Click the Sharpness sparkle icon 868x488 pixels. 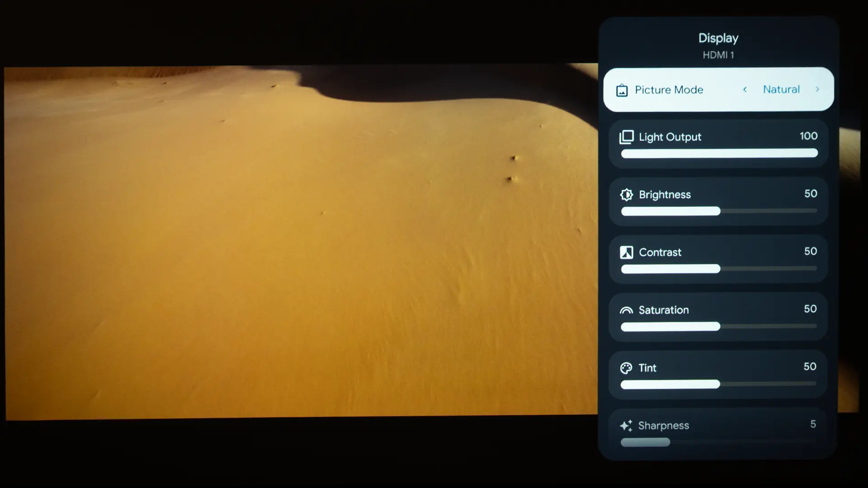(626, 426)
